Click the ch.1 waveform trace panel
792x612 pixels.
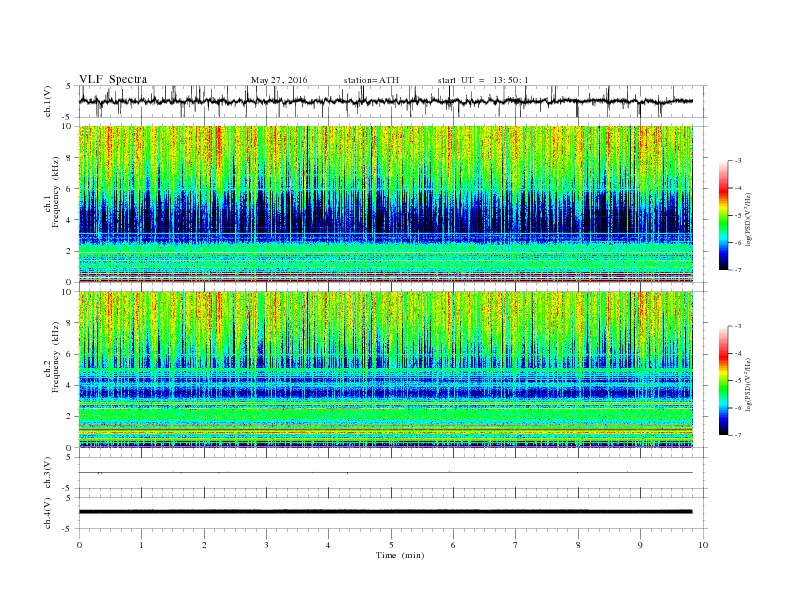tap(393, 101)
